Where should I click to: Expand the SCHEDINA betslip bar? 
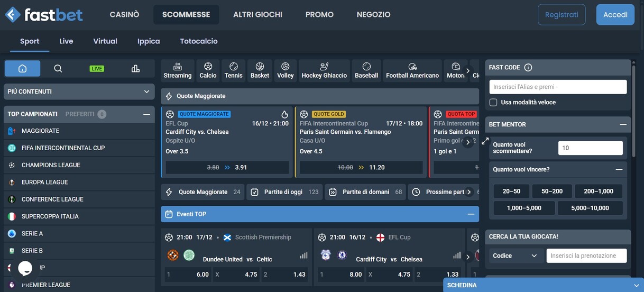544,285
